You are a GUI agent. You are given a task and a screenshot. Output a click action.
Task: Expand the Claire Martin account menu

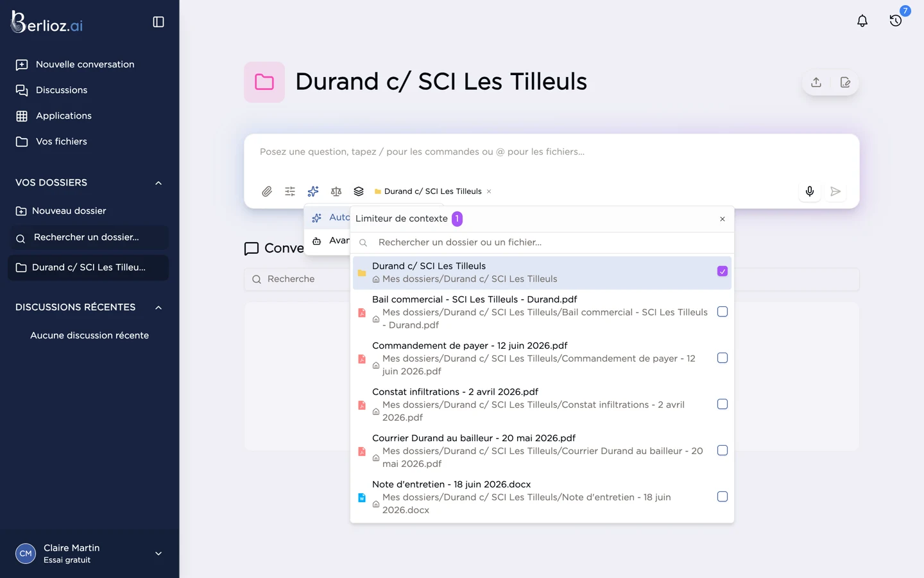tap(158, 554)
